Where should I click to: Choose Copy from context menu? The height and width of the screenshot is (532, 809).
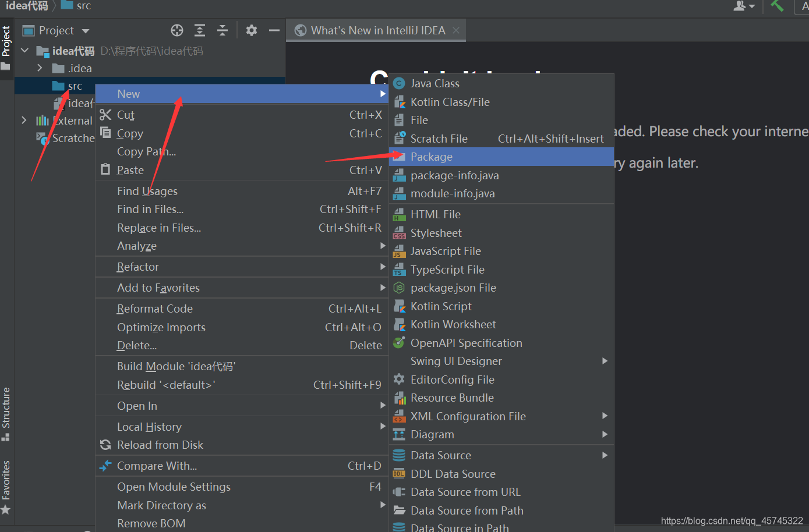point(242,133)
